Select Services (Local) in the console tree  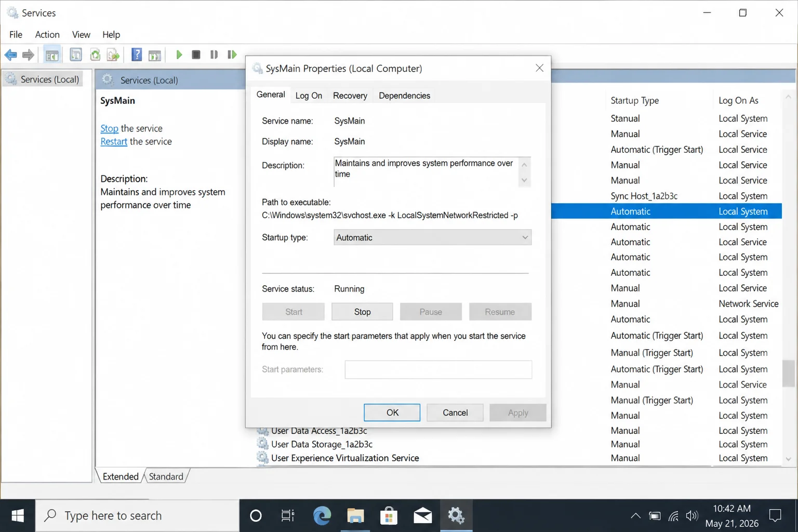43,79
